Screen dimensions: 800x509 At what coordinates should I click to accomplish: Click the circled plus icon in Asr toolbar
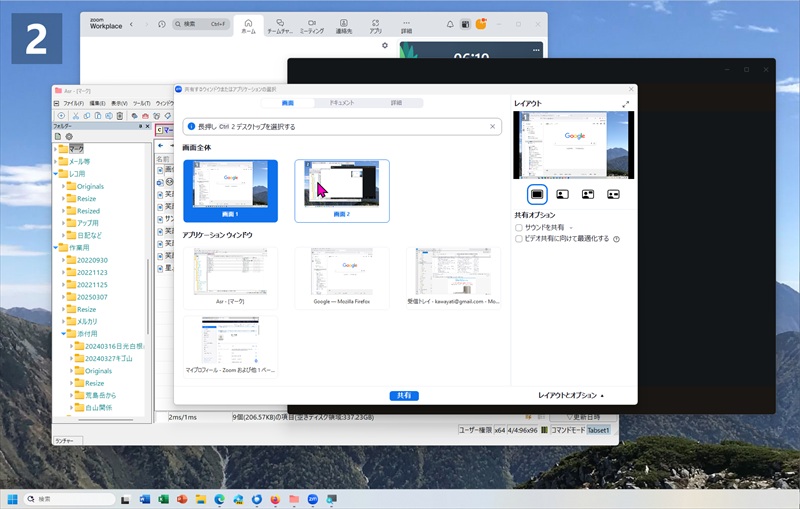tap(61, 116)
